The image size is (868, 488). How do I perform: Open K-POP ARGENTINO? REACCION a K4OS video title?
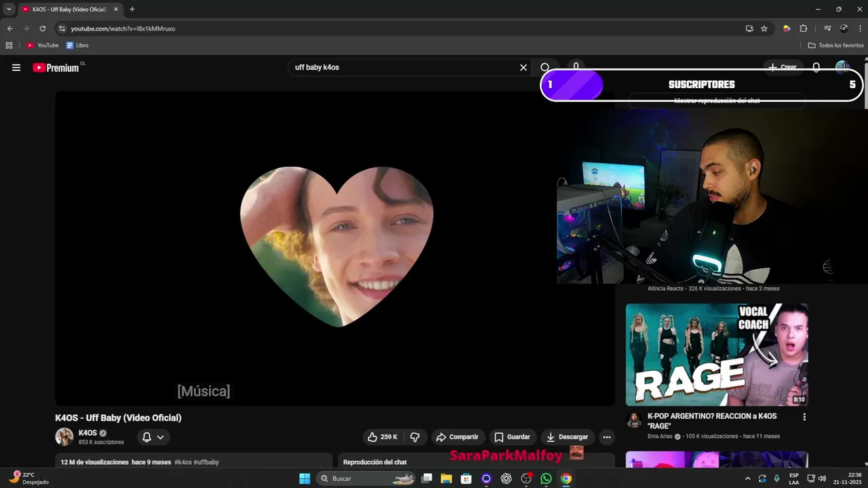pyautogui.click(x=712, y=421)
